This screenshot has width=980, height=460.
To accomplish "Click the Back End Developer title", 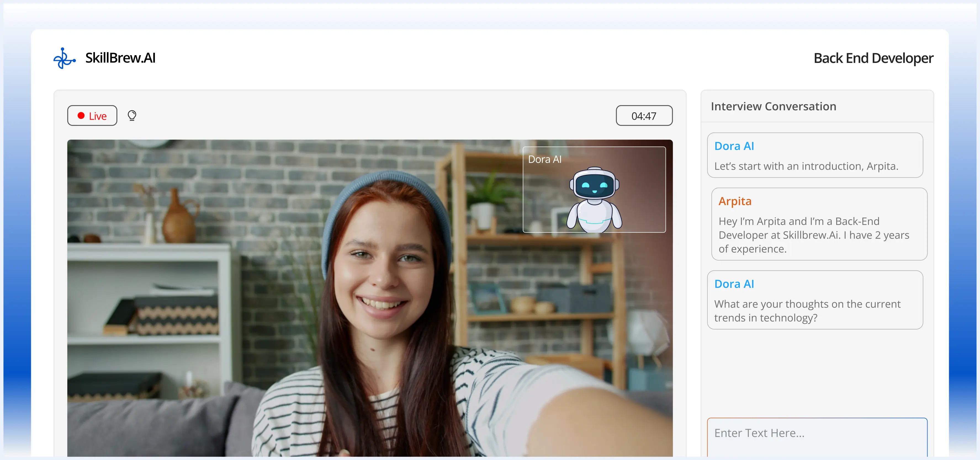I will [x=873, y=58].
